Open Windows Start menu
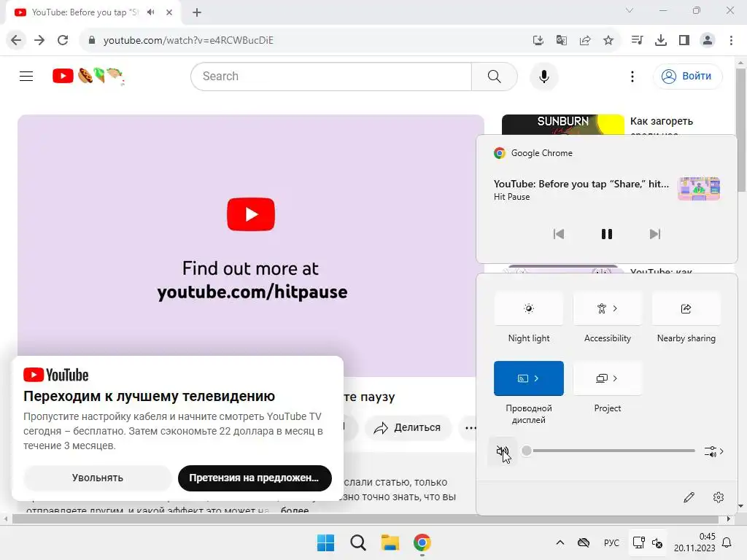 click(326, 542)
